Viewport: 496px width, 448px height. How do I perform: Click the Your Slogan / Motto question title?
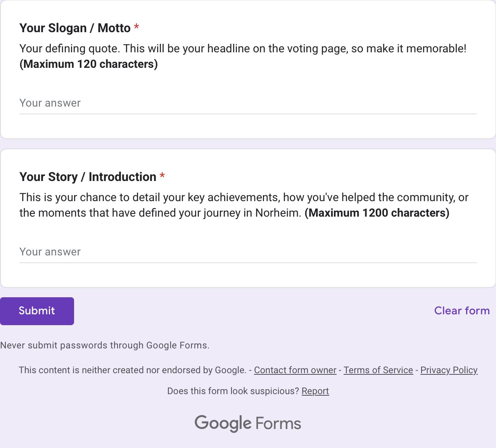click(75, 28)
